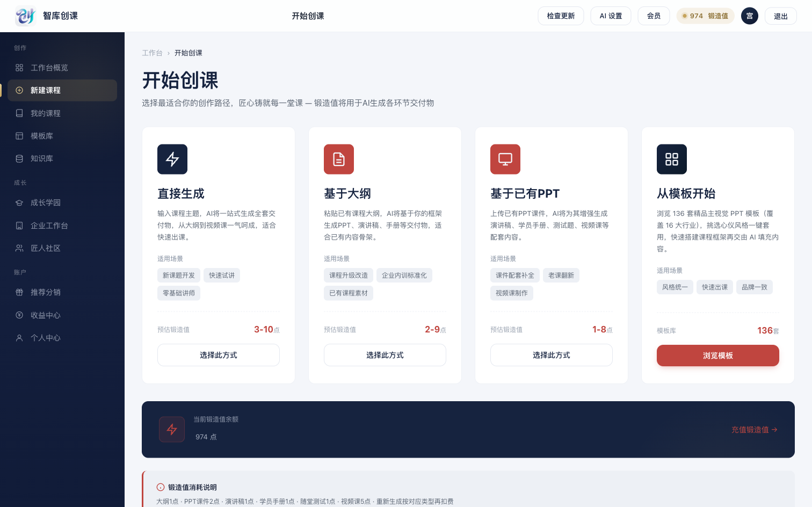The width and height of the screenshot is (812, 507).
Task: Click the 会员 button in the header
Action: (x=654, y=16)
